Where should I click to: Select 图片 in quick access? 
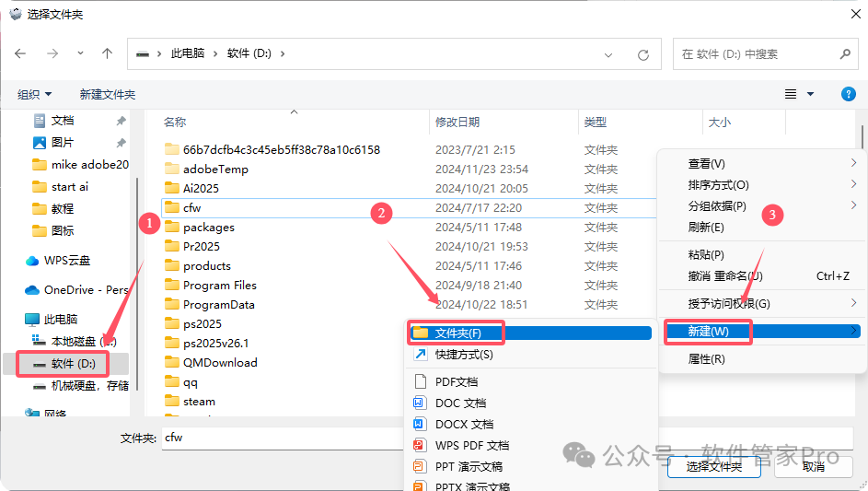pyautogui.click(x=62, y=143)
